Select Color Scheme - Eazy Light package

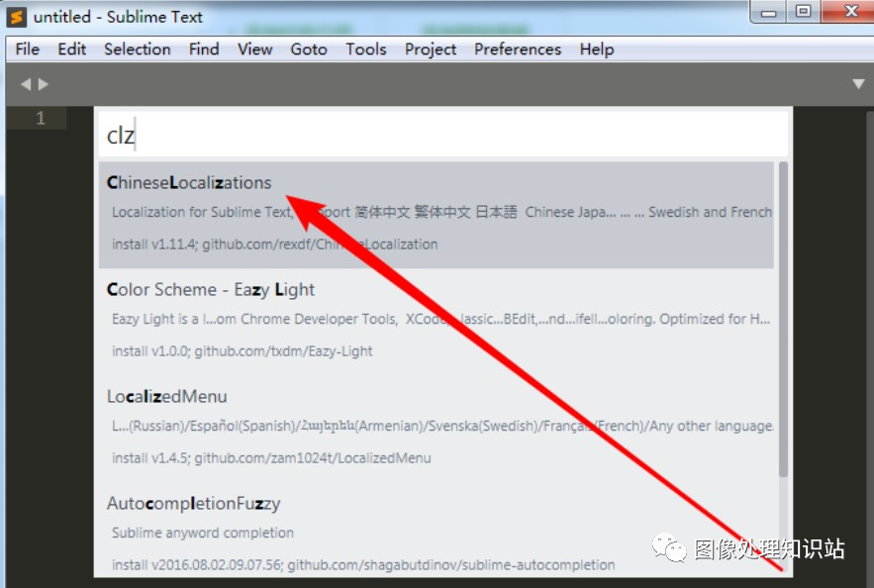[437, 321]
